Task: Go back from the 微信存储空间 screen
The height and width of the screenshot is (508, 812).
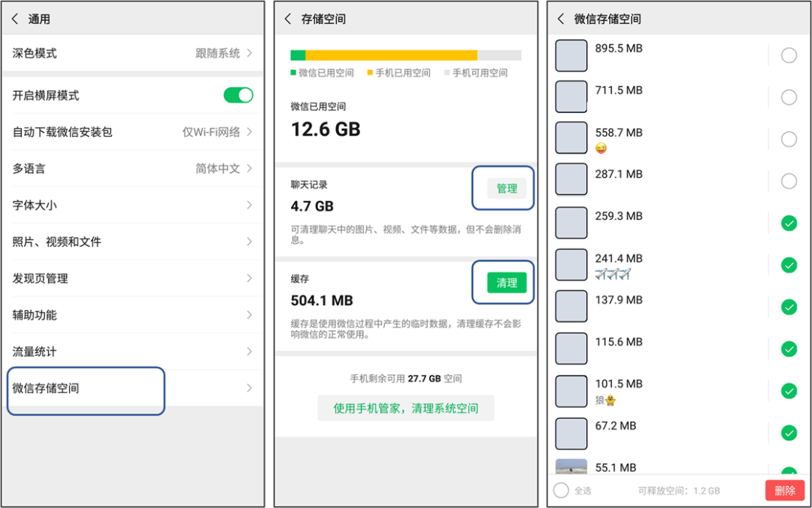Action: click(x=561, y=19)
